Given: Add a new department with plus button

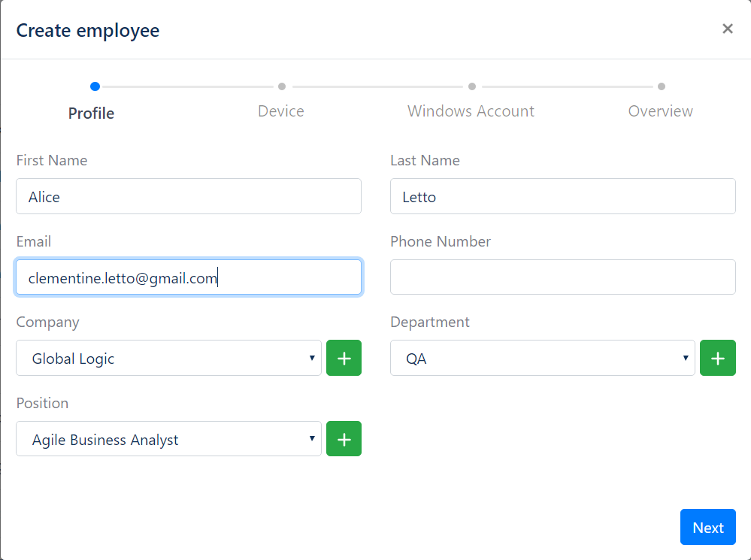Looking at the screenshot, I should 717,358.
